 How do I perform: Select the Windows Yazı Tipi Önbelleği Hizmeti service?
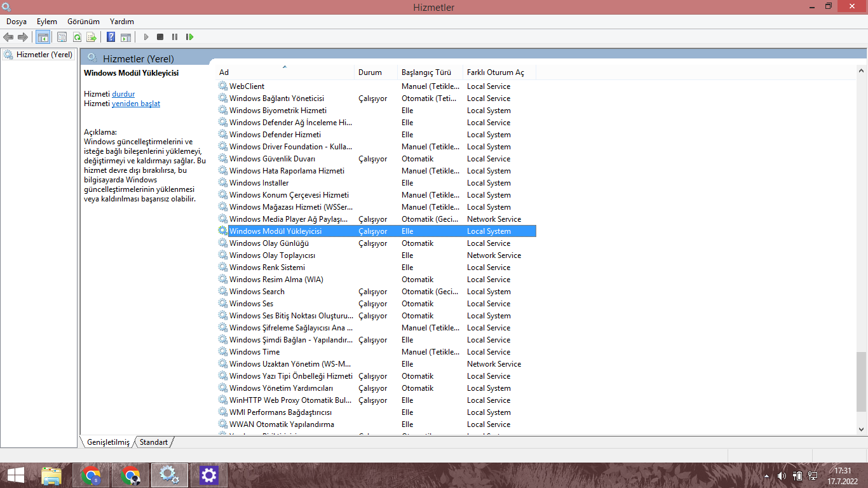click(x=291, y=376)
